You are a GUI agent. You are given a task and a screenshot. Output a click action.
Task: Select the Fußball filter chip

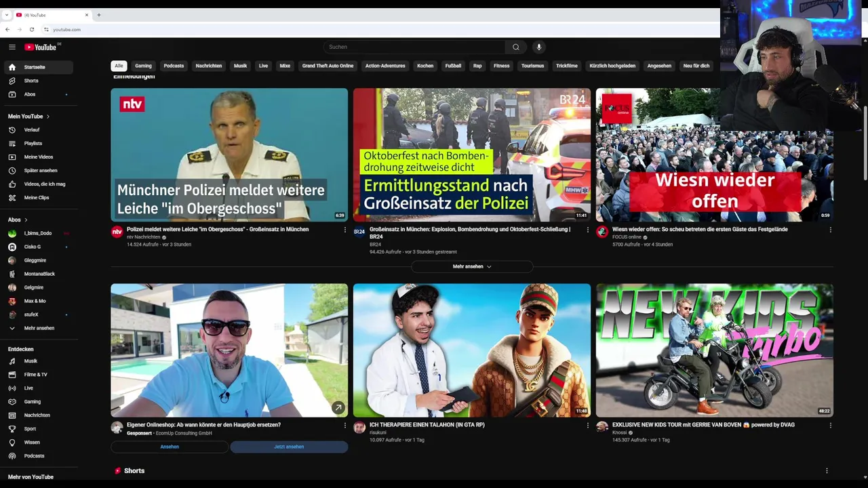coord(453,66)
